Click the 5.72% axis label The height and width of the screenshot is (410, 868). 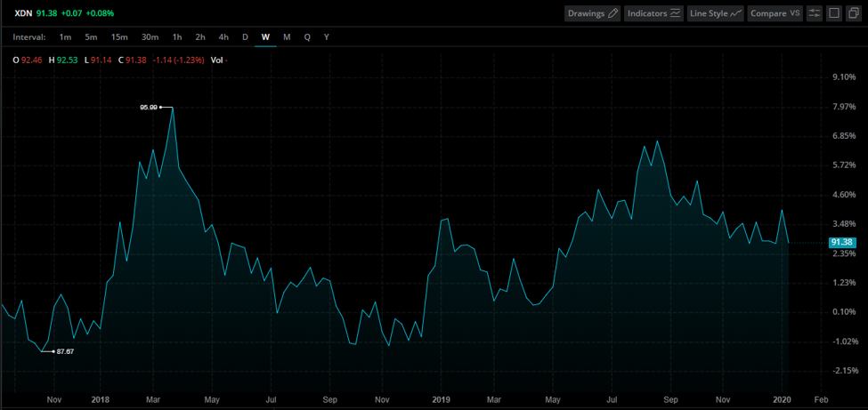click(844, 165)
